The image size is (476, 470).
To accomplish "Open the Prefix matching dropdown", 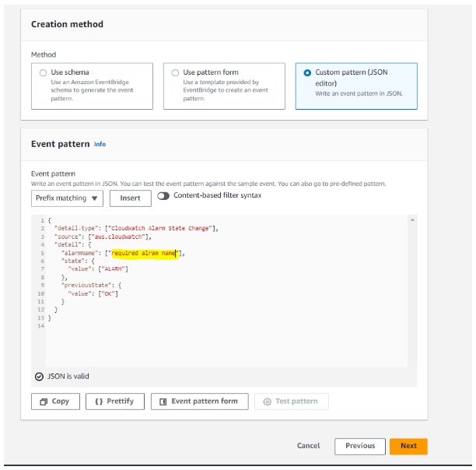I will (x=67, y=198).
